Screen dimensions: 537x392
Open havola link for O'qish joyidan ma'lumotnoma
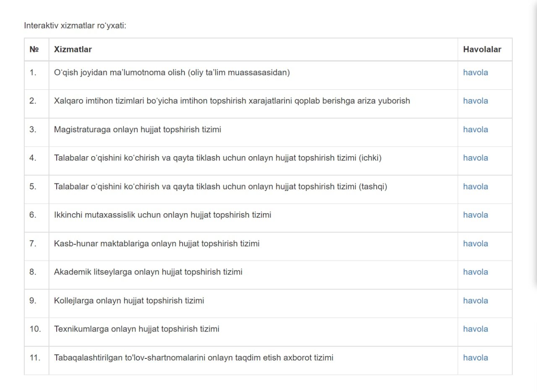click(475, 72)
